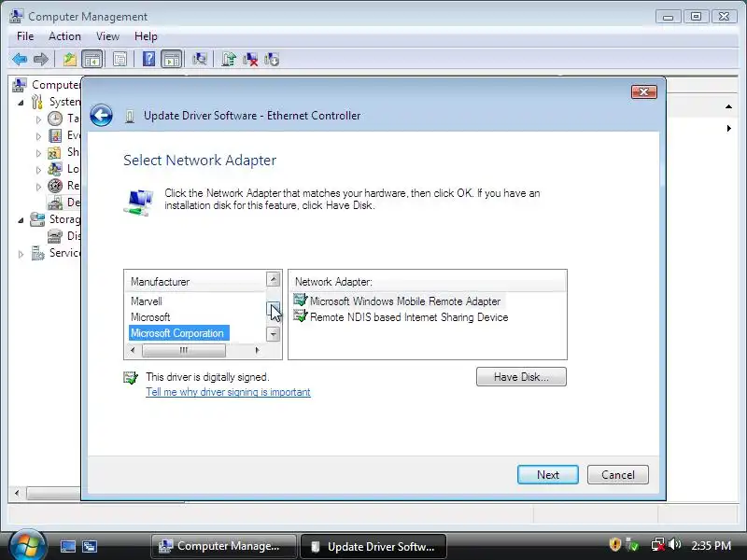Viewport: 747px width, 560px height.
Task: Switch to Update Driver Software taskbar button
Action: [x=373, y=546]
